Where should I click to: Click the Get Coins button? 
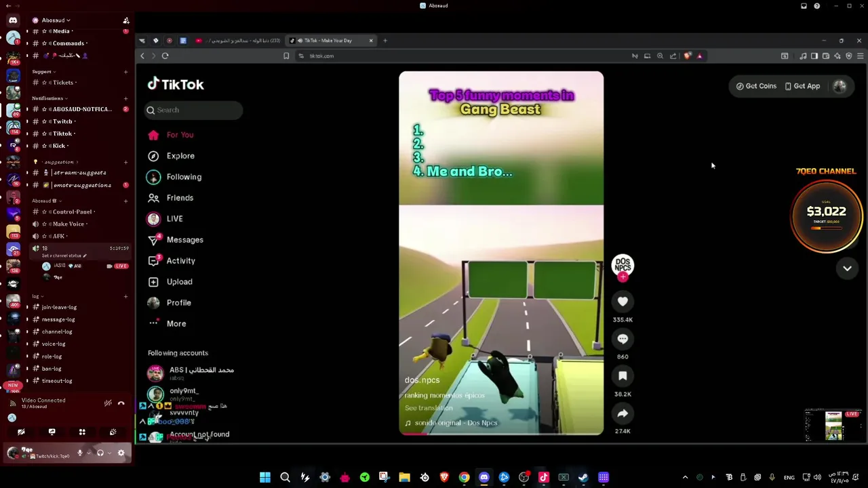click(756, 86)
